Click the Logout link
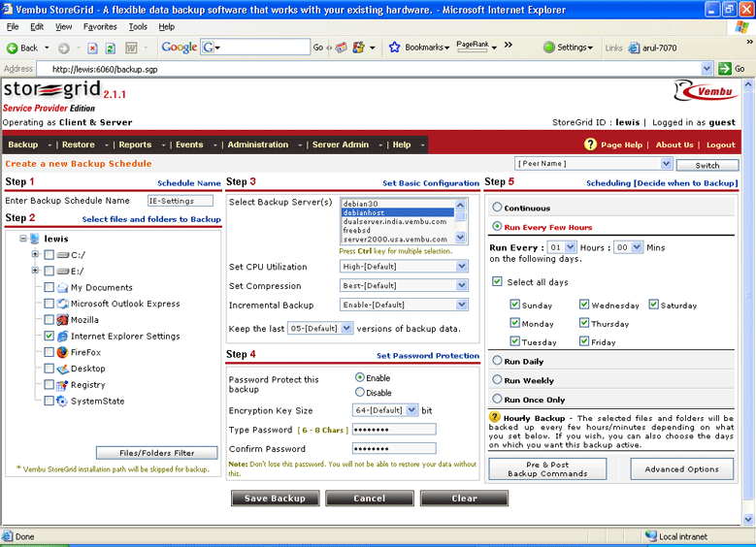Image resolution: width=756 pixels, height=547 pixels. click(721, 145)
